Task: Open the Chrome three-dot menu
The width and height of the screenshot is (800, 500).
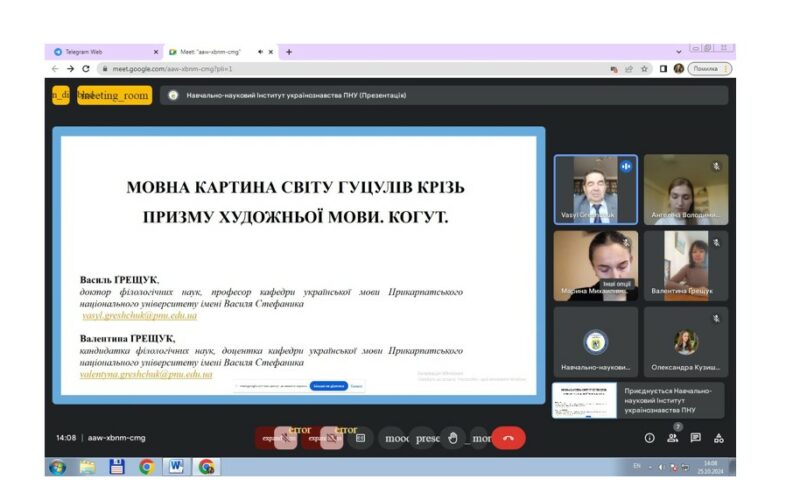Action: click(727, 69)
